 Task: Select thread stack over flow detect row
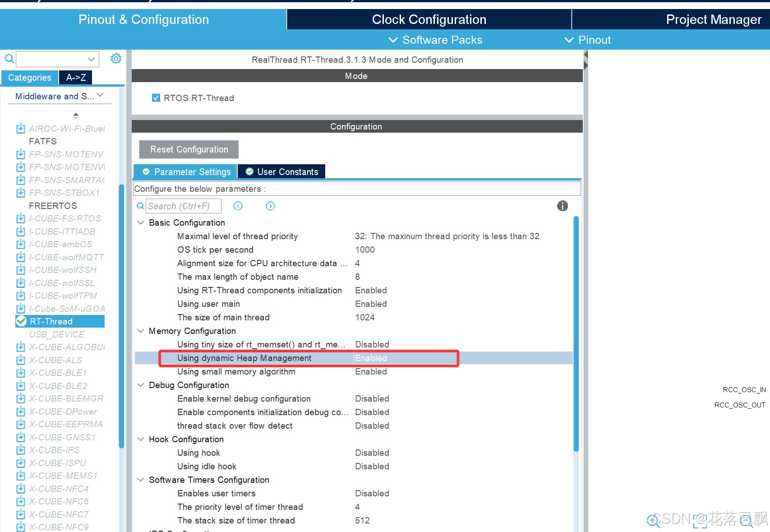point(354,426)
